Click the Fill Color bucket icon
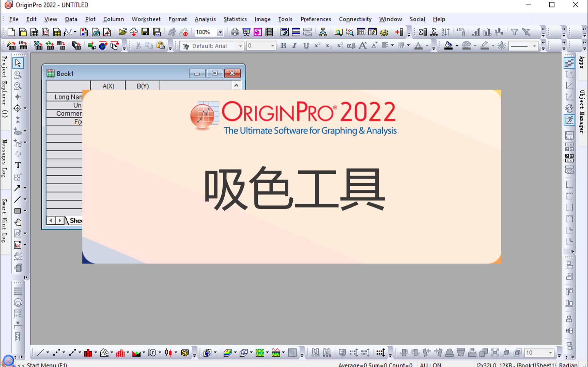This screenshot has width=588, height=367. point(448,46)
